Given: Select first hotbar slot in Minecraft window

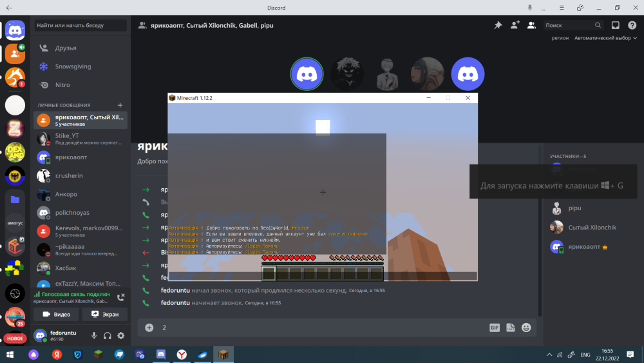Looking at the screenshot, I should click(x=269, y=273).
